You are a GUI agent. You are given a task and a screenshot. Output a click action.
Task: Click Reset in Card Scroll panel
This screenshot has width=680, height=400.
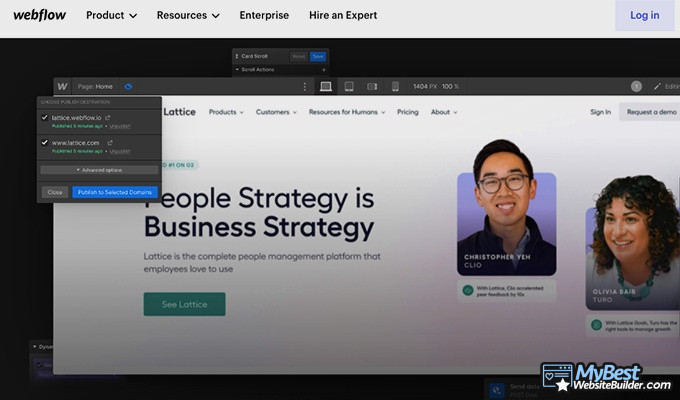coord(298,56)
